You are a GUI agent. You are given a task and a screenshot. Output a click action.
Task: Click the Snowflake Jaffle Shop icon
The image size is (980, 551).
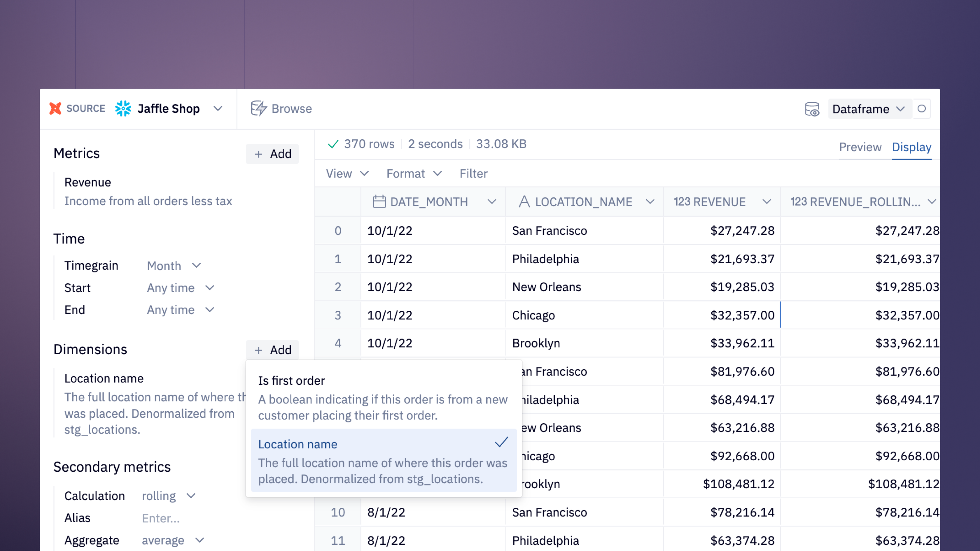[x=123, y=109]
